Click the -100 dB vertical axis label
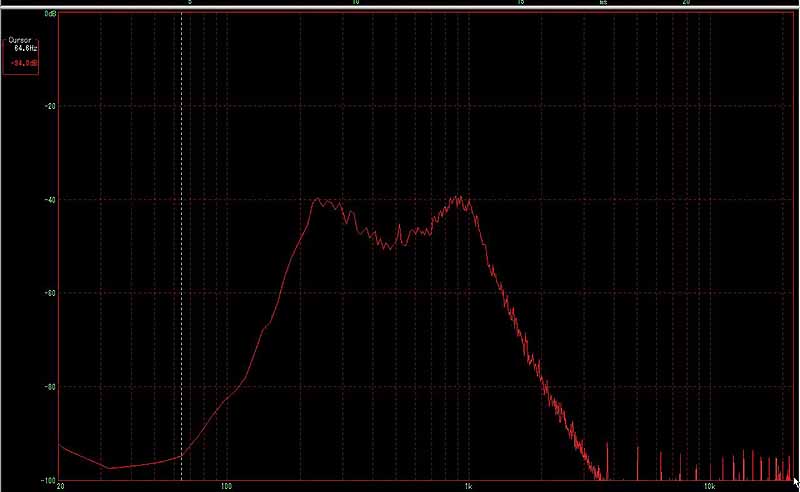This screenshot has height=492, width=800. click(48, 479)
